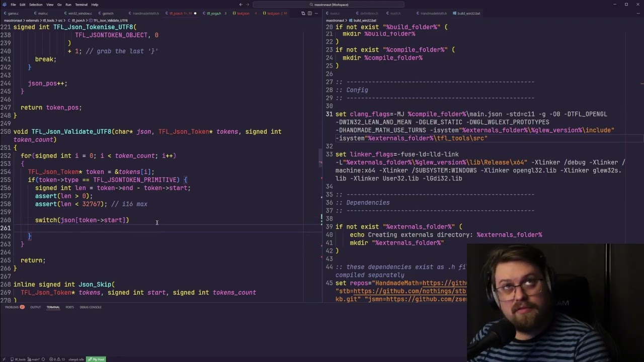
Task: Click the 'switch(json[token->start])' line
Action: click(x=82, y=220)
